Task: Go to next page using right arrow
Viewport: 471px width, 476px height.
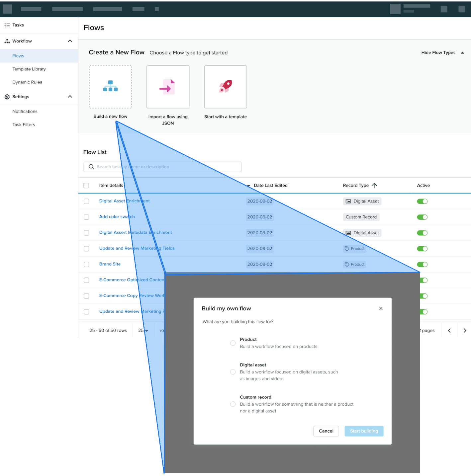Action: (x=464, y=330)
